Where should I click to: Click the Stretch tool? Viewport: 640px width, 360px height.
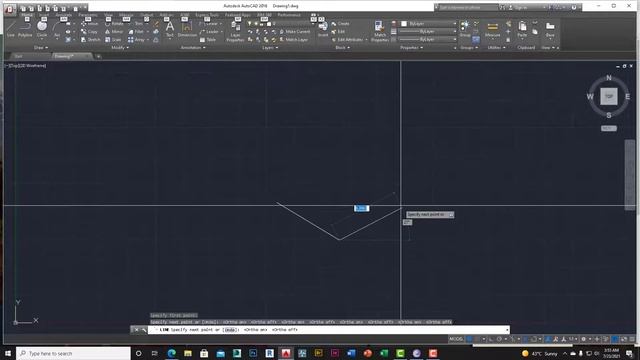tap(90, 40)
